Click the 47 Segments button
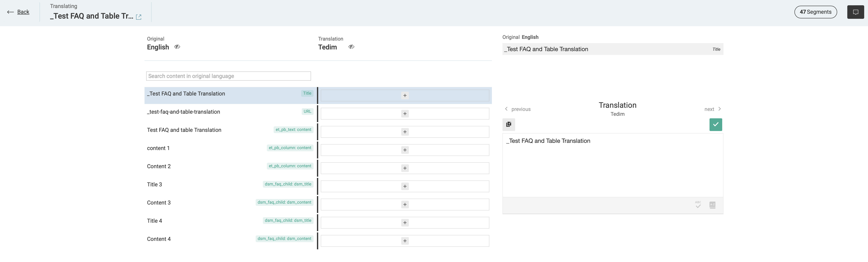 [x=815, y=12]
